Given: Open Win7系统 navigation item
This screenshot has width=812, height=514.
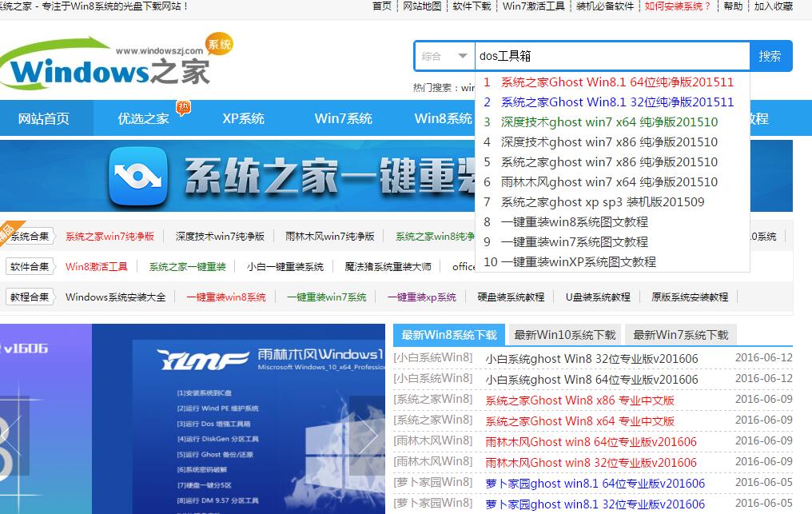Looking at the screenshot, I should (344, 118).
